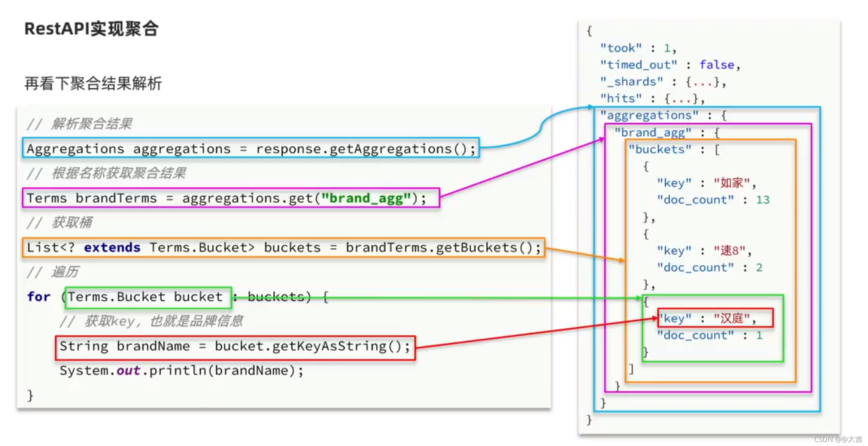Click "Terms.Bucket bucket" in the for loop
The height and width of the screenshot is (446, 868).
(x=148, y=297)
